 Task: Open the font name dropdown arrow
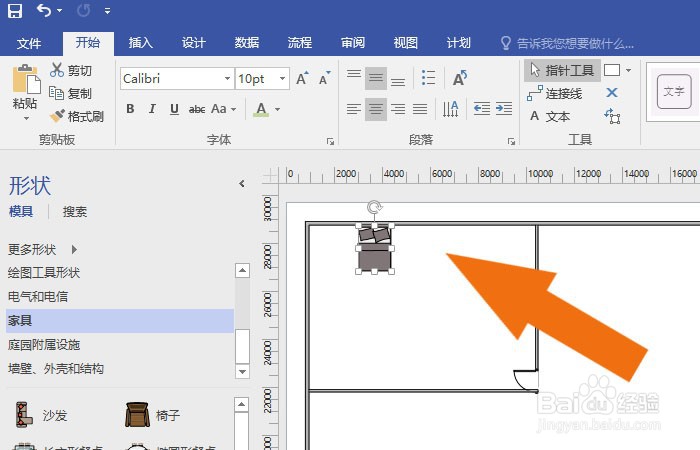click(227, 79)
